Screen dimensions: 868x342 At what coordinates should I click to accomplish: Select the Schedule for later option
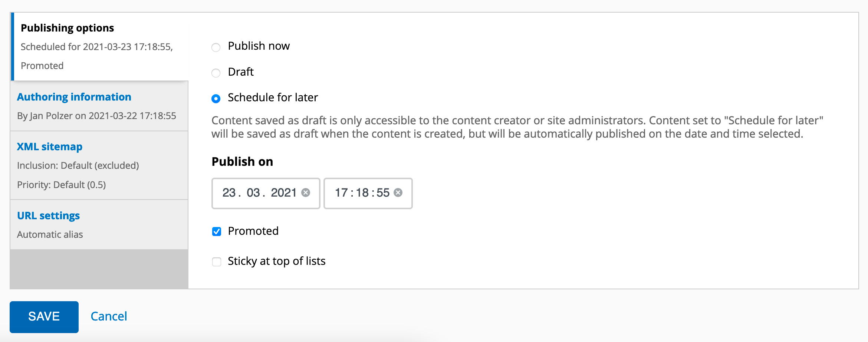216,98
